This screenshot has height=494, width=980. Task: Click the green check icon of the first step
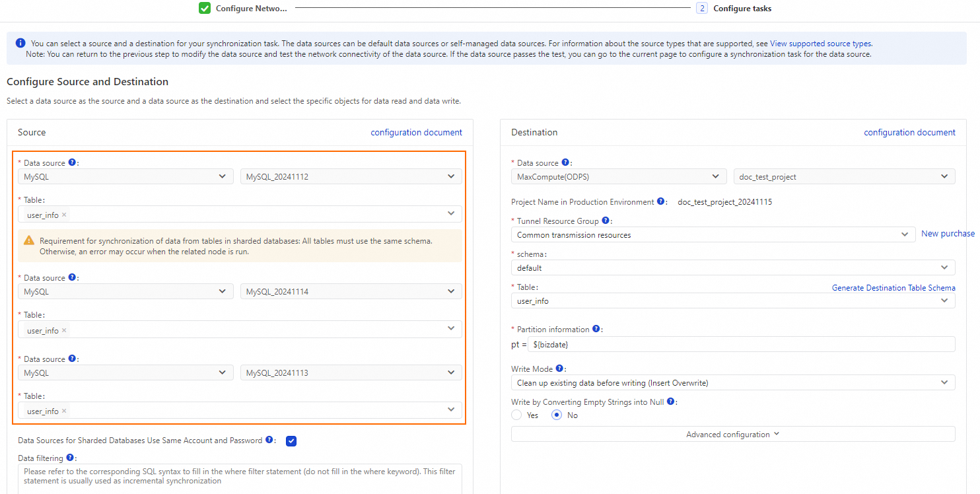(x=205, y=8)
